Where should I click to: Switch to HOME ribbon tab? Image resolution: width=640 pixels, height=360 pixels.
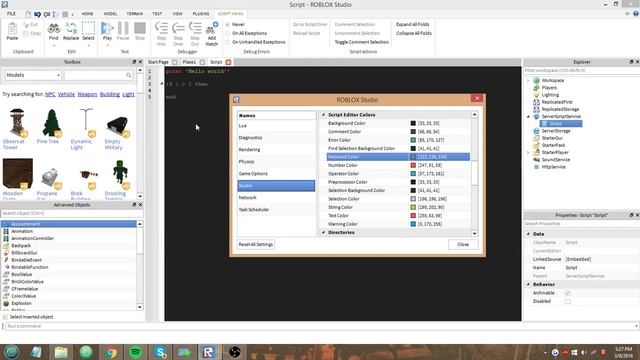coord(87,14)
